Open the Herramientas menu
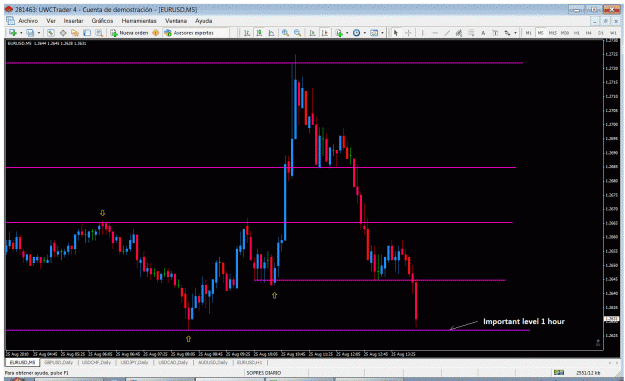Image resolution: width=625 pixels, height=381 pixels. (x=139, y=21)
